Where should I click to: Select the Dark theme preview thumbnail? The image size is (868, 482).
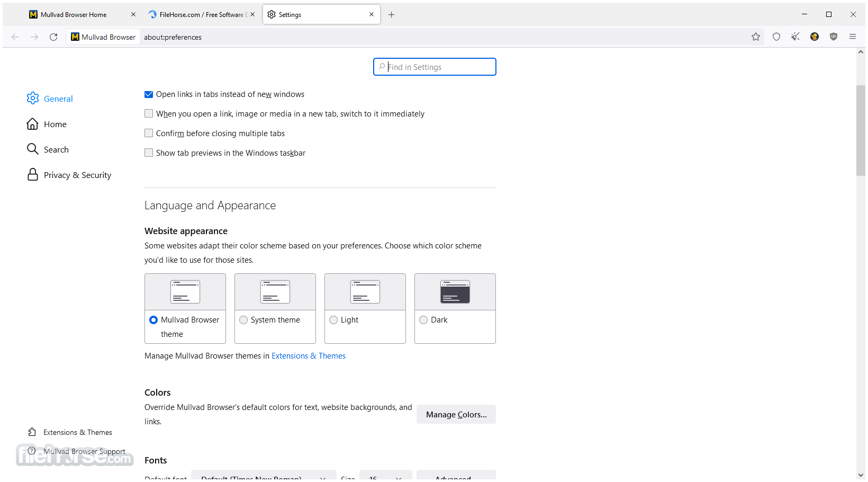click(455, 292)
